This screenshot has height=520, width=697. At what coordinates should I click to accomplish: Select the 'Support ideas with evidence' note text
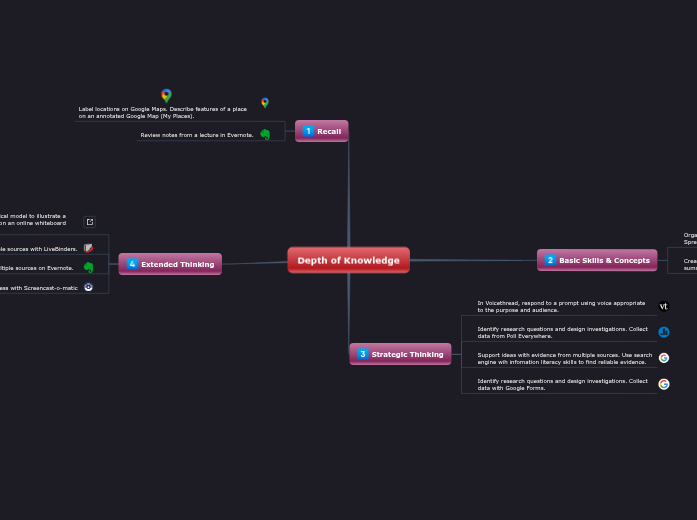tap(564, 358)
